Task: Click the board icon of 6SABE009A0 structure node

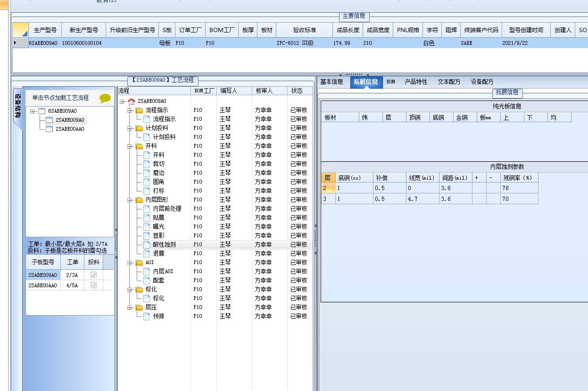Action: 41,111
